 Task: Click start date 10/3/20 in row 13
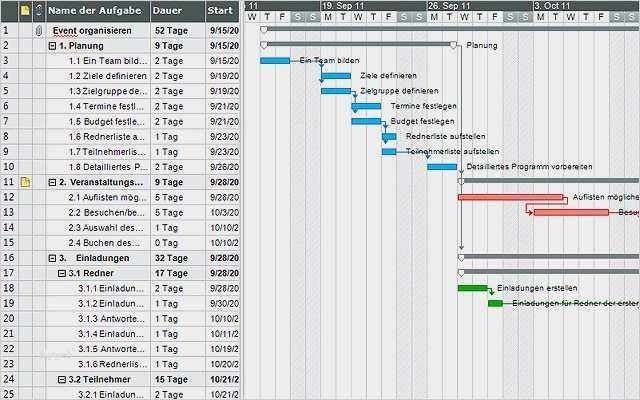[223, 213]
